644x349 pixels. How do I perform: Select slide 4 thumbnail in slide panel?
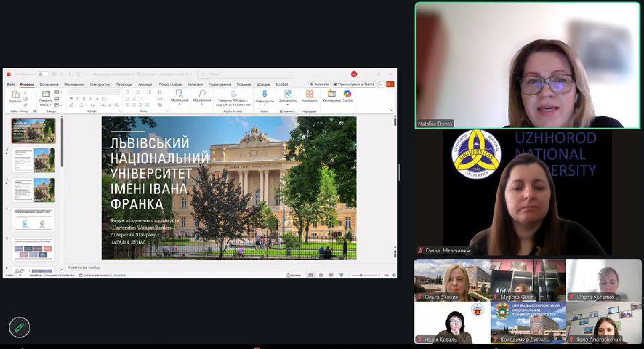(33, 220)
